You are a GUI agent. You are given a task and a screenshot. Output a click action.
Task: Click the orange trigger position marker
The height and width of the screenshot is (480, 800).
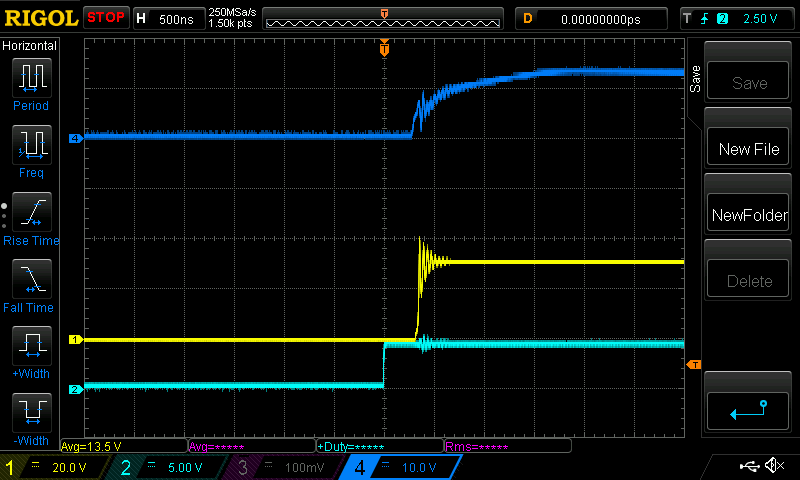(x=384, y=48)
